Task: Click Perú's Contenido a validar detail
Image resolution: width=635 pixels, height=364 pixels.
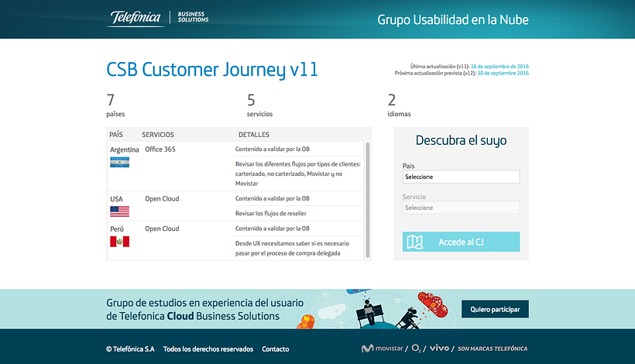Action: [272, 228]
